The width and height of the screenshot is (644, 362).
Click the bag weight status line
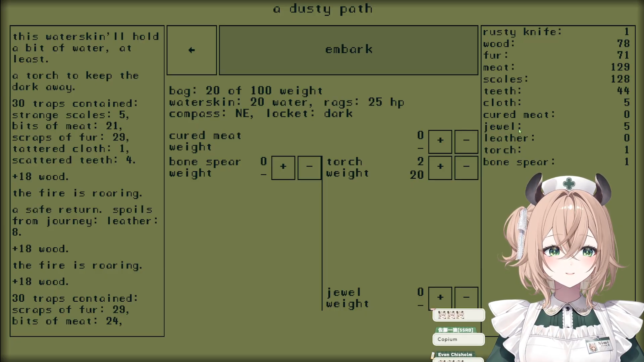click(246, 91)
